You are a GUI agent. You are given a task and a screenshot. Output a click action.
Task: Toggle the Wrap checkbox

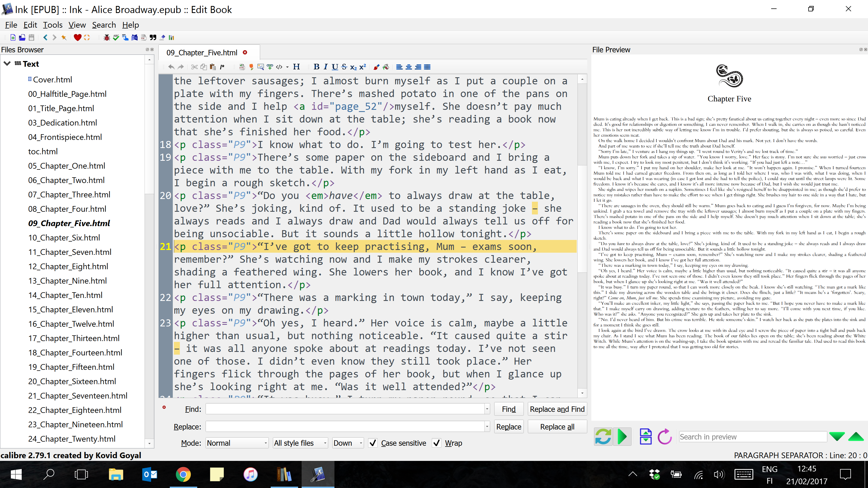[x=436, y=443]
